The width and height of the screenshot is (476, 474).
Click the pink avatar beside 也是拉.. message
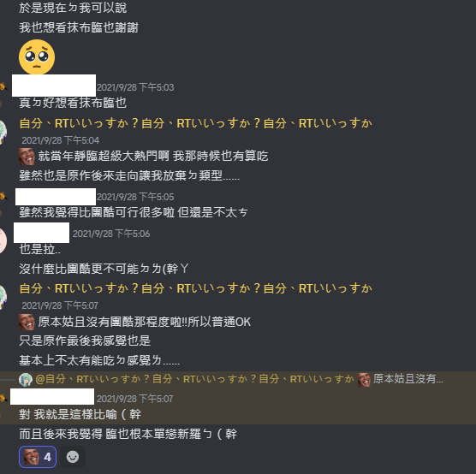pos(3,241)
